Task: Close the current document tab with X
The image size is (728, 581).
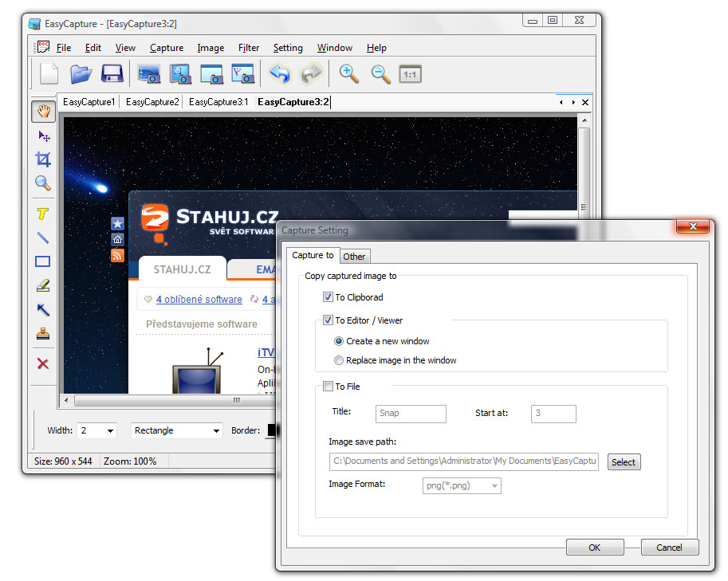Action: 585,103
